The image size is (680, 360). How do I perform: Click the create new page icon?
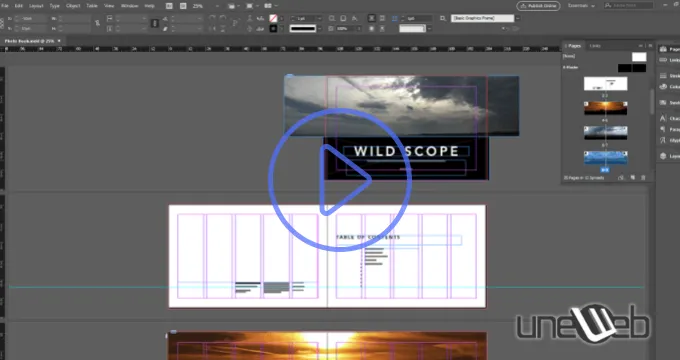coord(632,178)
